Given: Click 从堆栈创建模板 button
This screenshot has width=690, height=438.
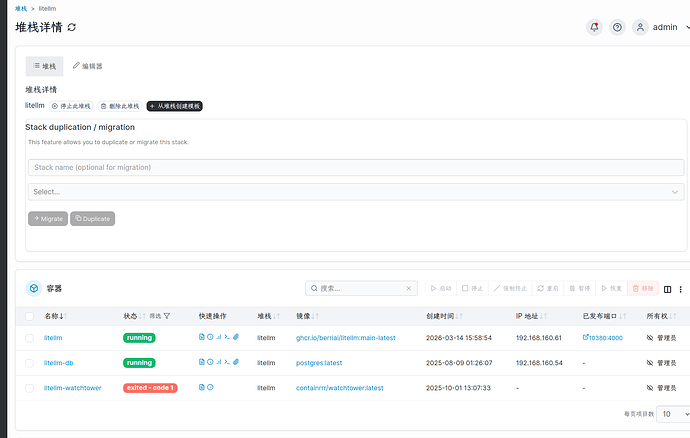Looking at the screenshot, I should point(175,106).
